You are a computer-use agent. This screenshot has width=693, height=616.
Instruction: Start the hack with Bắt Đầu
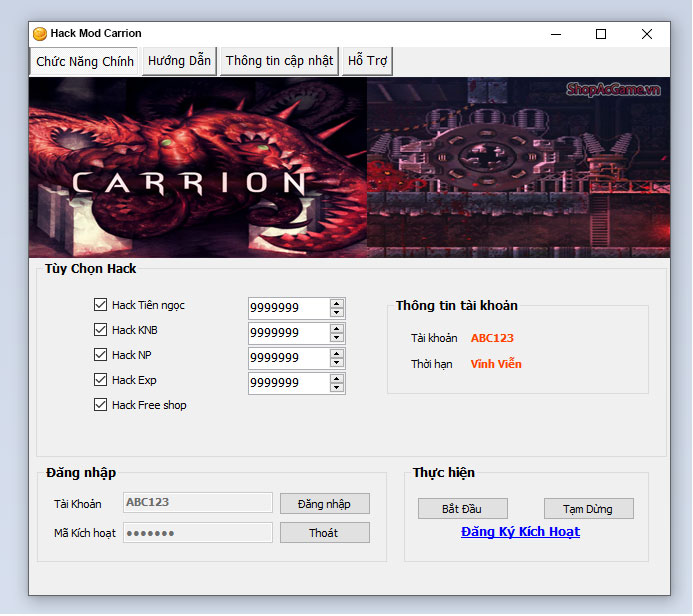click(x=463, y=509)
